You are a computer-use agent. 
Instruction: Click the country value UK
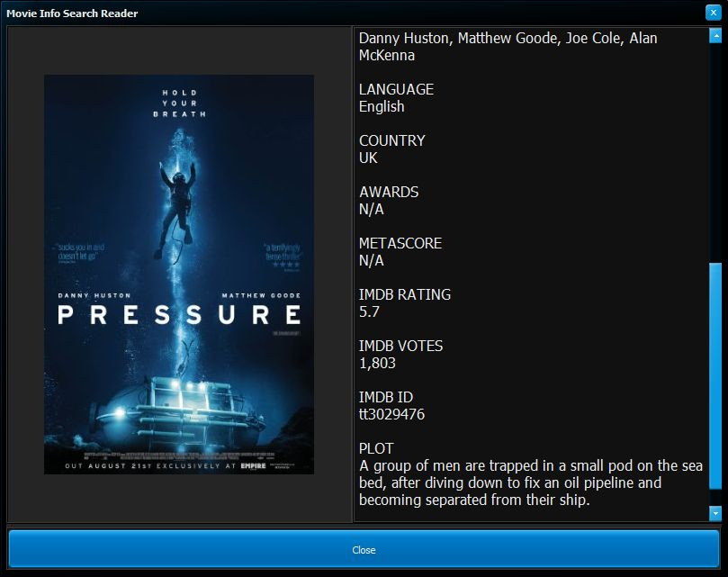pyautogui.click(x=368, y=158)
